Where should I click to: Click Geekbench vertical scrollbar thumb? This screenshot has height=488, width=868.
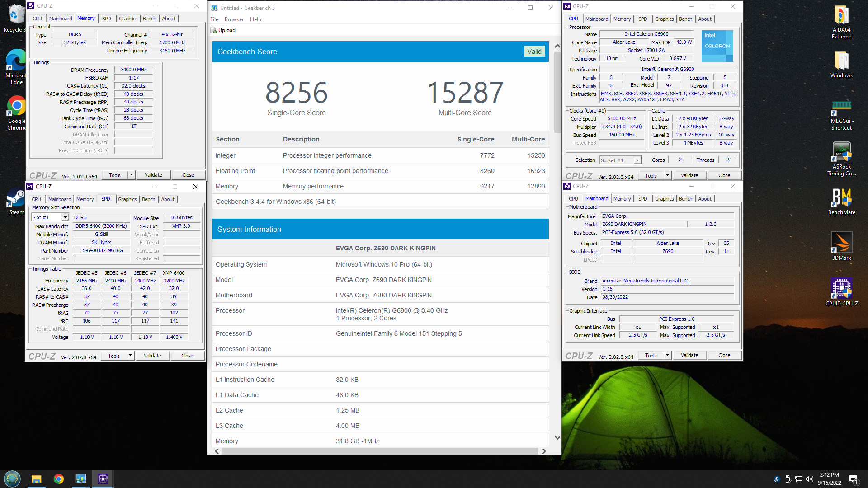(x=557, y=92)
